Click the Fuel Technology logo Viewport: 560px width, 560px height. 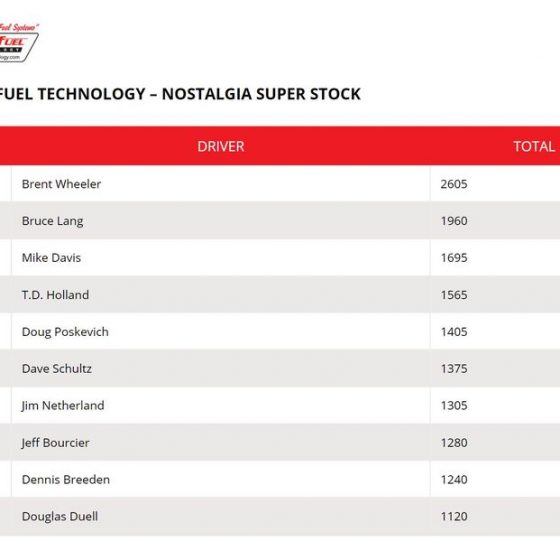(x=19, y=42)
